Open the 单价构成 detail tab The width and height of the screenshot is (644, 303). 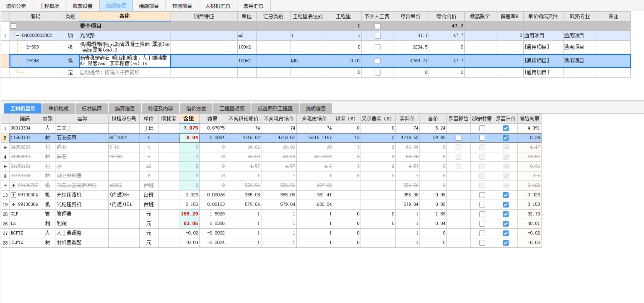coord(58,108)
